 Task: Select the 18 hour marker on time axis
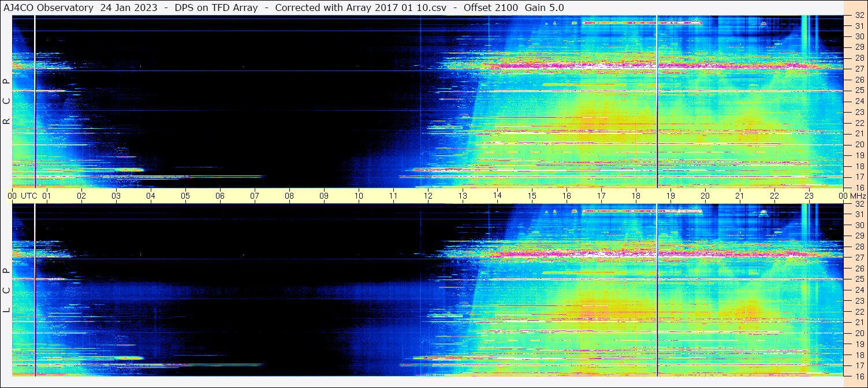tap(636, 196)
